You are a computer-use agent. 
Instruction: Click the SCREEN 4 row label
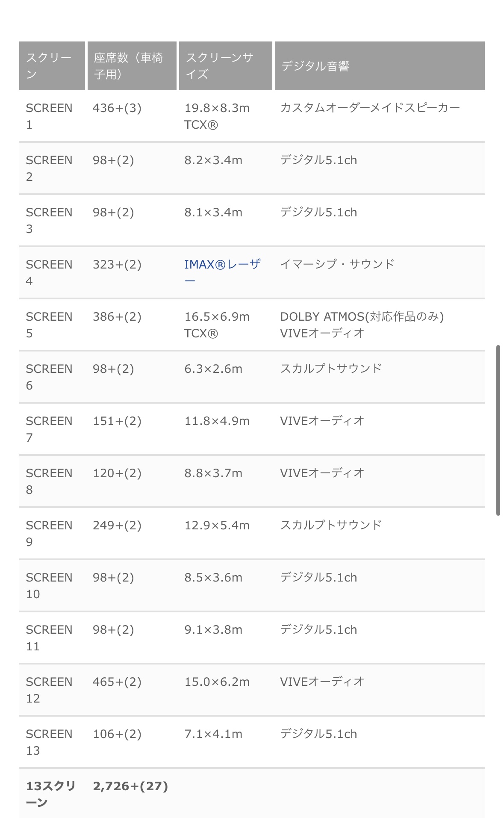pyautogui.click(x=49, y=272)
